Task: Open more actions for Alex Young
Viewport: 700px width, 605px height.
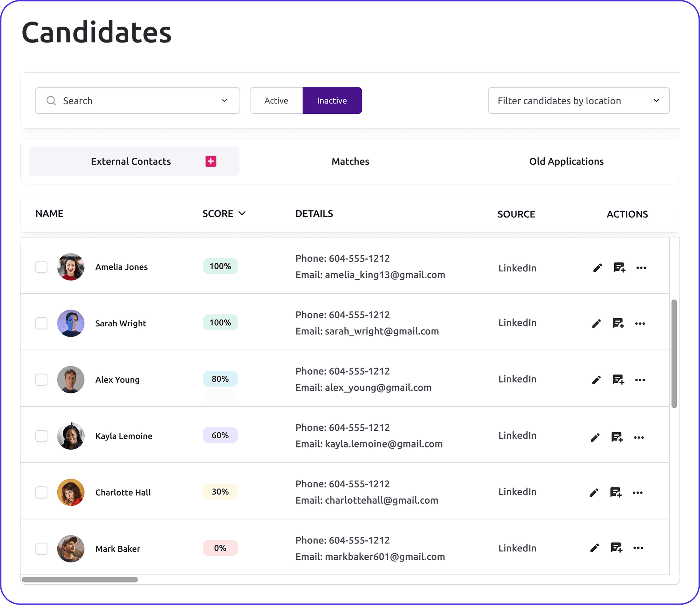Action: point(640,380)
